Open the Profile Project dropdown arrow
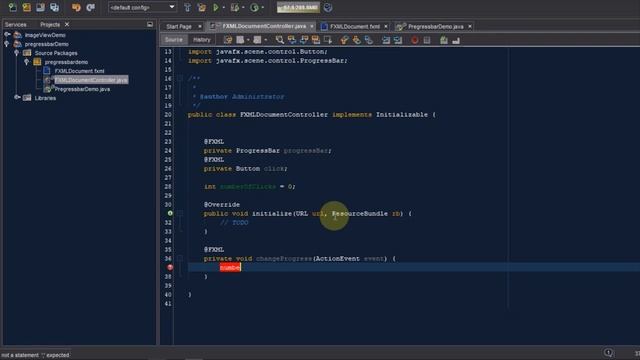The height and width of the screenshot is (360, 640). tap(262, 8)
